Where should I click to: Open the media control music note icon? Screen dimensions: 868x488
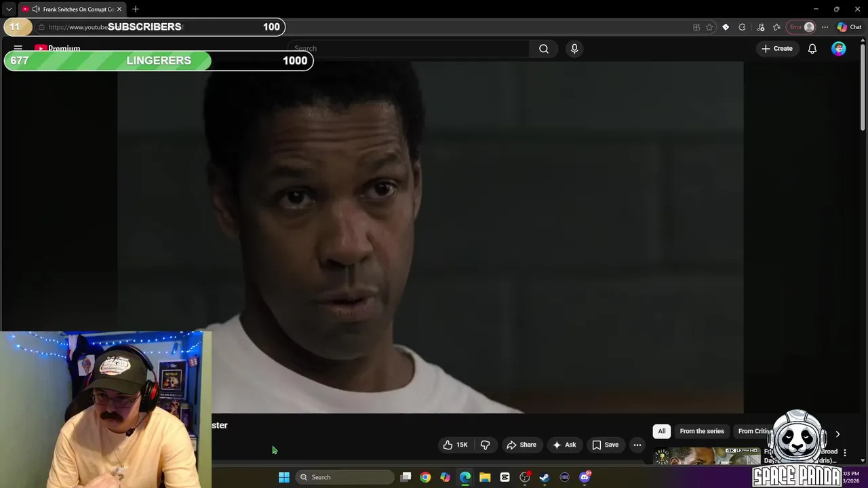pos(760,27)
